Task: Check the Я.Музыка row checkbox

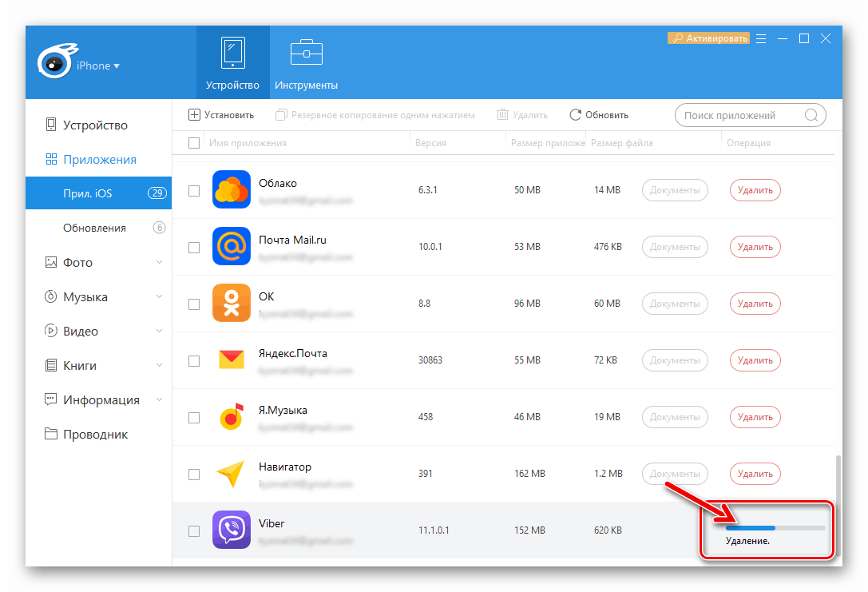Action: (194, 418)
